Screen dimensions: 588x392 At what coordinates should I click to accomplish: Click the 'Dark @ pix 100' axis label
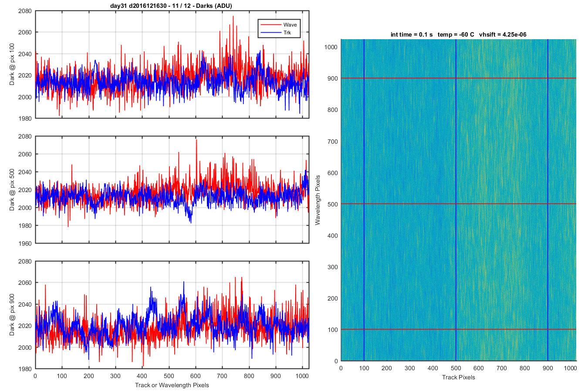tap(12, 64)
